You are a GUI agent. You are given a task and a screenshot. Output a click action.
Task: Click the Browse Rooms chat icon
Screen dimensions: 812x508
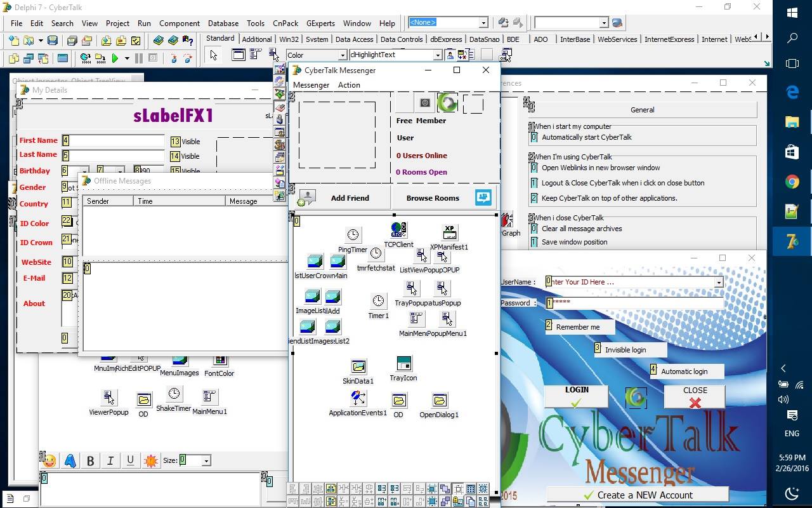[483, 197]
